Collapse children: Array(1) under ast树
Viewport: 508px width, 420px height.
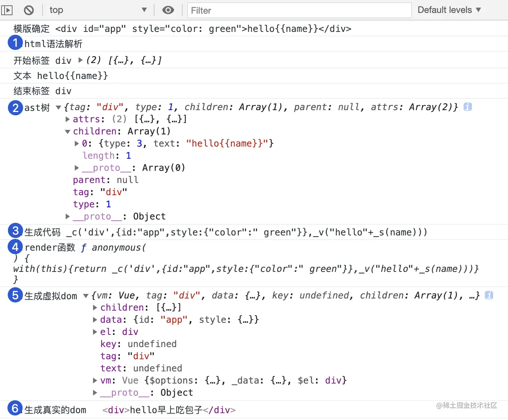tap(68, 132)
